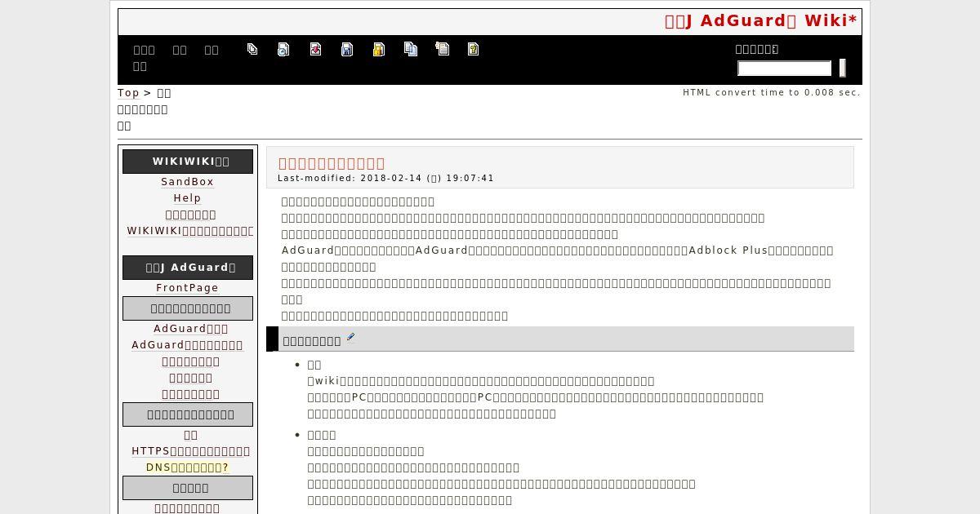Click the page icon with the red arrow
The image size is (980, 514).
point(315,49)
